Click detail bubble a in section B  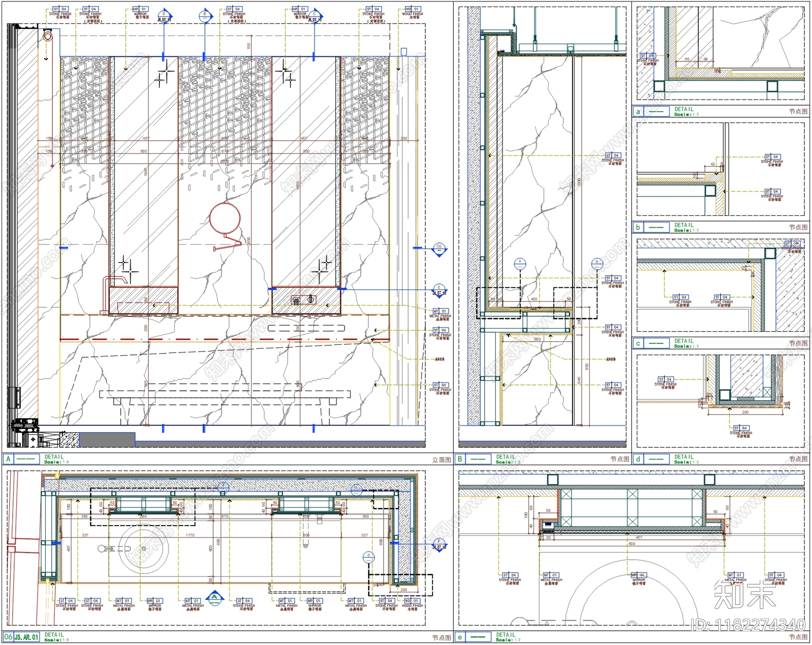520,263
